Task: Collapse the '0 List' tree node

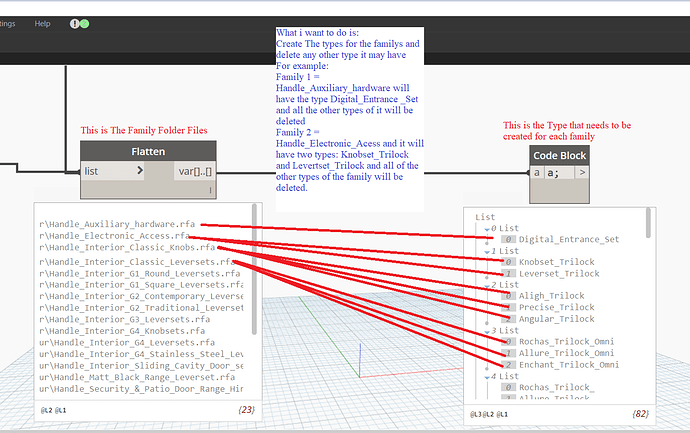Action: pos(487,229)
